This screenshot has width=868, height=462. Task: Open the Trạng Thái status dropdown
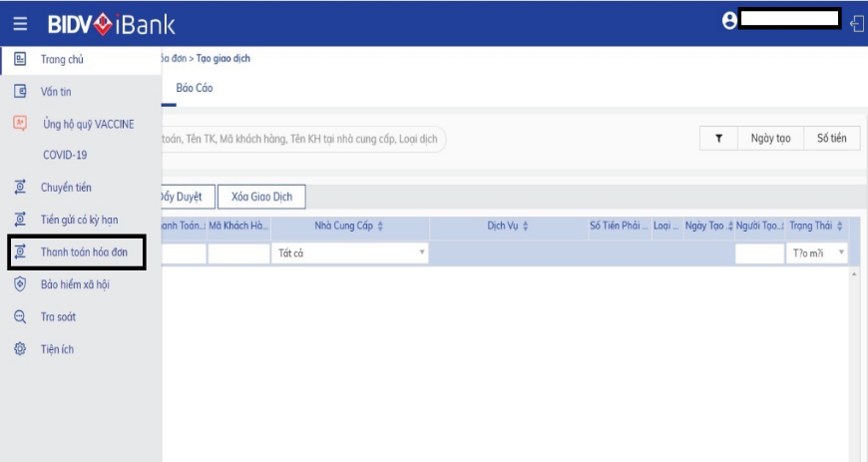(816, 253)
